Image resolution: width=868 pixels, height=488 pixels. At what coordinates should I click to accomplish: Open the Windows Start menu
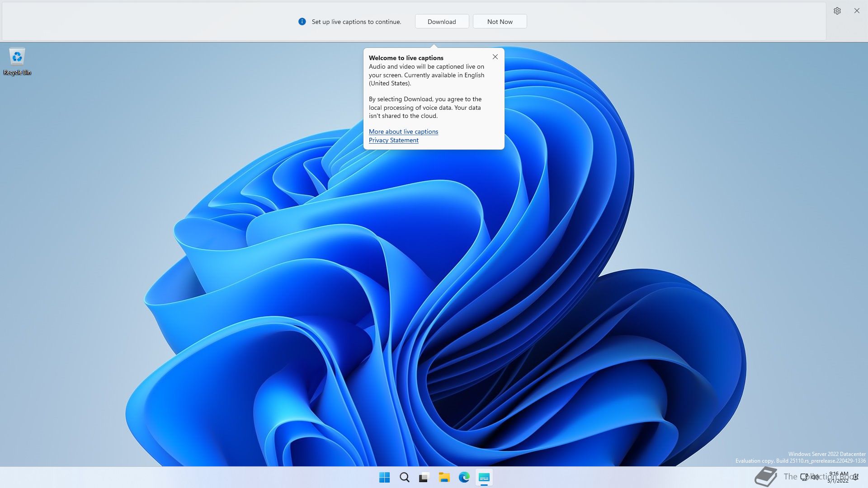pyautogui.click(x=384, y=477)
